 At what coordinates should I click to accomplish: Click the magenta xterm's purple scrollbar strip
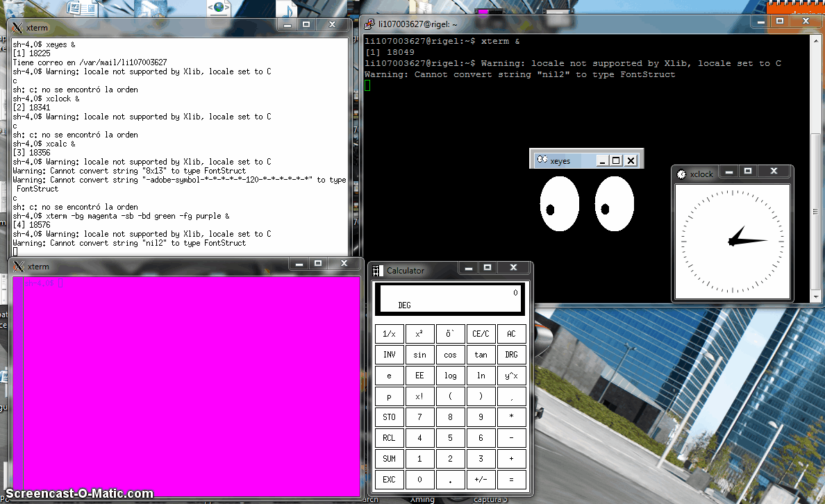[18, 386]
